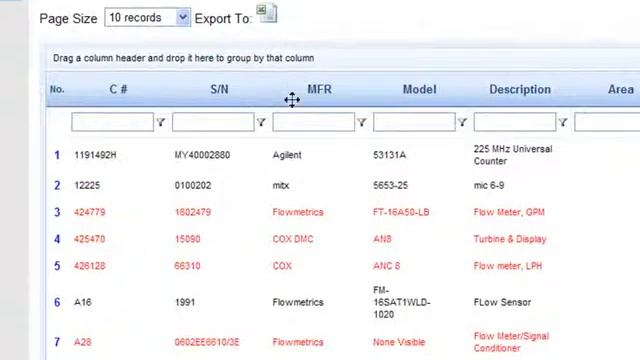The image size is (640, 360).
Task: Select 'Flow Meter/Signal Conditioner' description
Action: [511, 342]
